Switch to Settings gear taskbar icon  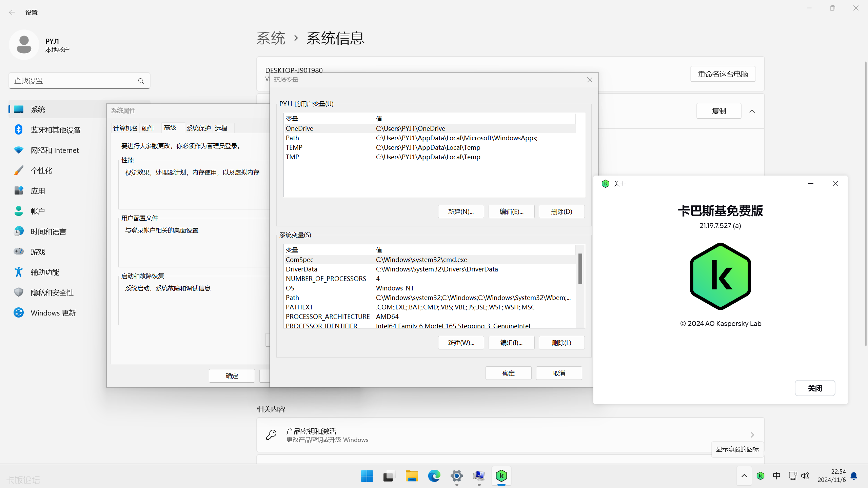pos(457,476)
